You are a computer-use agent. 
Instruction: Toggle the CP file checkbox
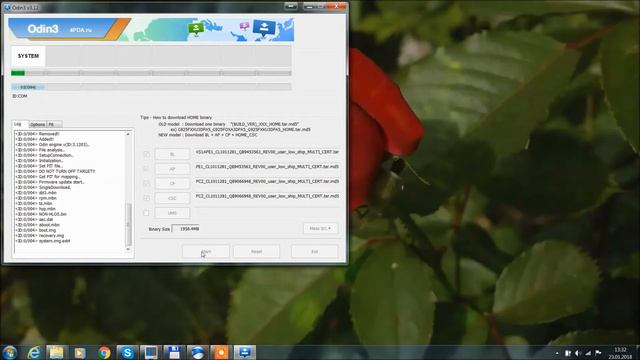[x=147, y=184]
